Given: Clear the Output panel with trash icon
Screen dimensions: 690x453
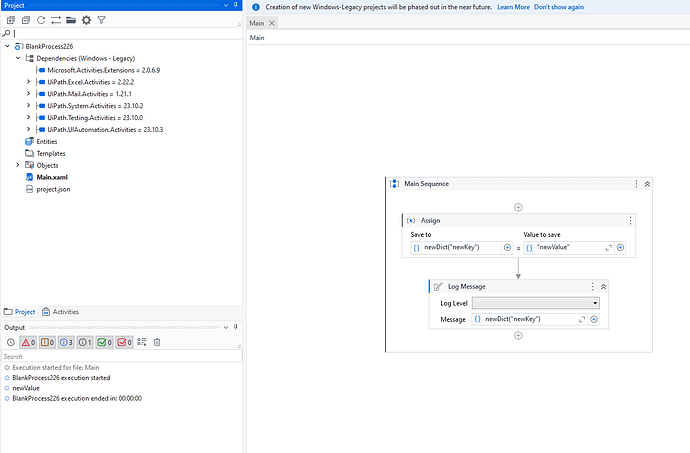Looking at the screenshot, I should [x=157, y=342].
